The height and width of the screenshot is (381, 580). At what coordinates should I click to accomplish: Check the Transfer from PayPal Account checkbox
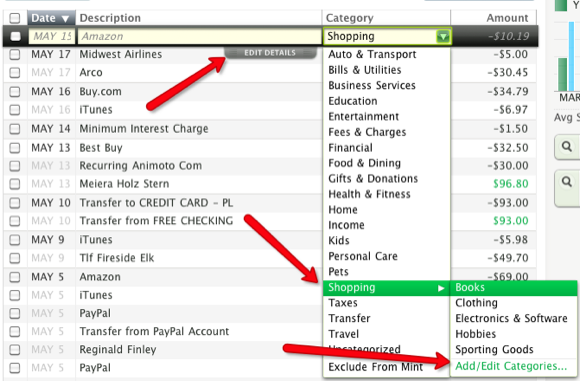15,331
